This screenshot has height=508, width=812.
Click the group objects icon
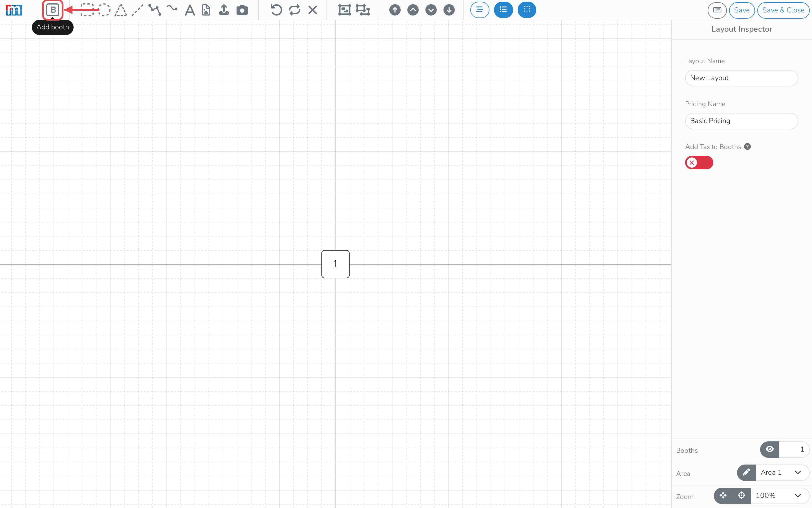344,10
